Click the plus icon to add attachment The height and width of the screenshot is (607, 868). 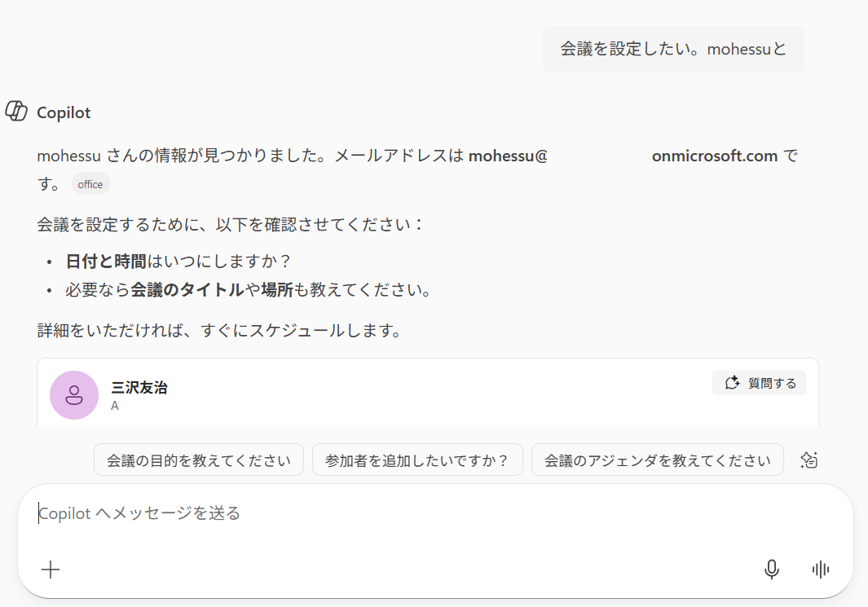[x=51, y=570]
